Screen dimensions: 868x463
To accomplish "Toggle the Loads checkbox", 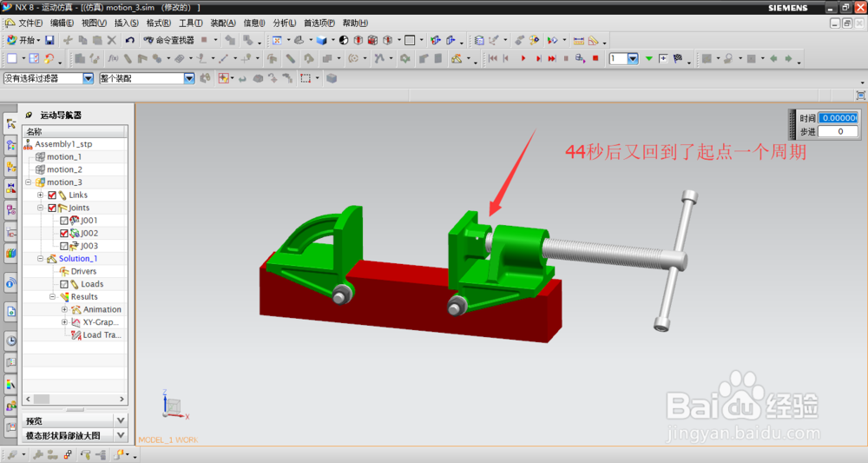I will [x=64, y=284].
